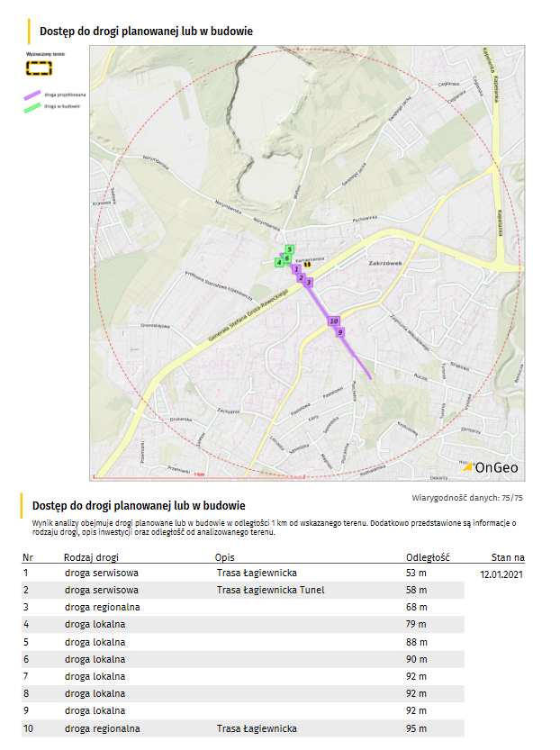Click the yellow-black designated area marker on map

point(307,265)
